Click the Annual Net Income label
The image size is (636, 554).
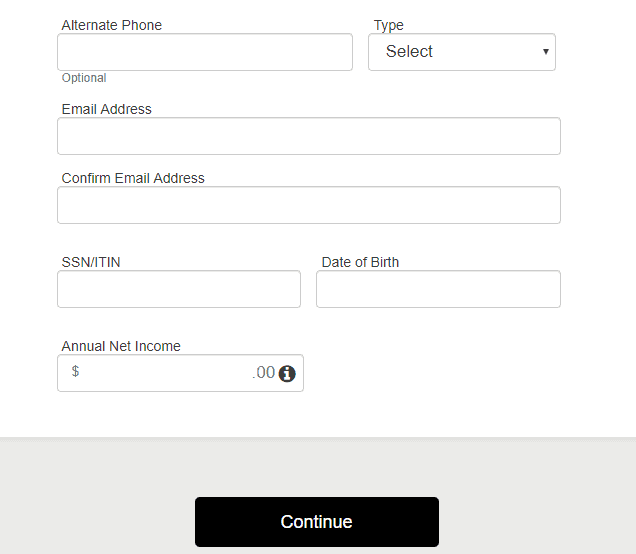(121, 346)
